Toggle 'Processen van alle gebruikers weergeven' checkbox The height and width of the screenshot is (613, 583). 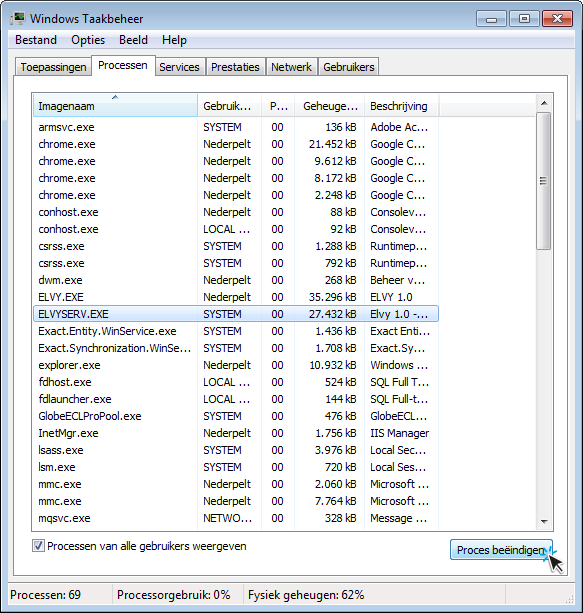(38, 546)
